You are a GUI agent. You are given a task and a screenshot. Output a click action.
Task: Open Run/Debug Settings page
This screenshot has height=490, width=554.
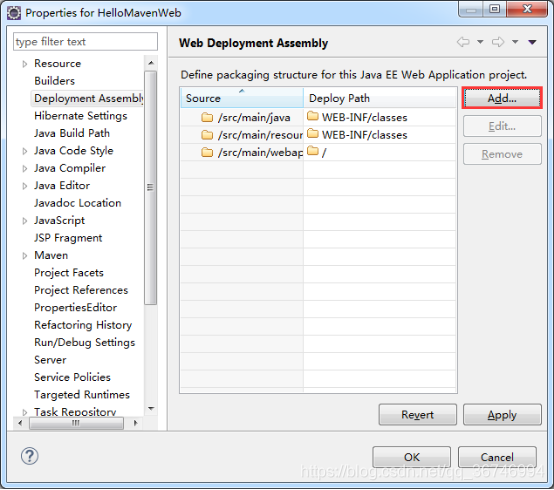(x=84, y=342)
